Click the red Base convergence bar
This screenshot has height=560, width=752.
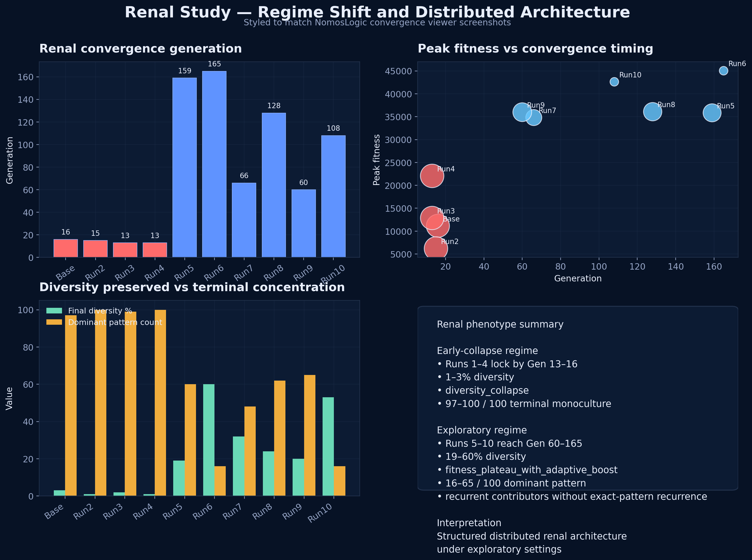point(65,248)
